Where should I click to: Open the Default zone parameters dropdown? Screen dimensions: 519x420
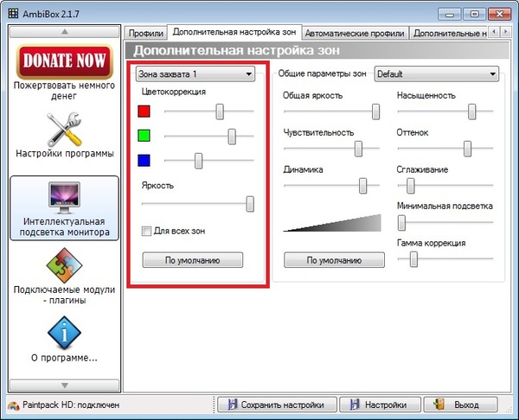pyautogui.click(x=436, y=74)
